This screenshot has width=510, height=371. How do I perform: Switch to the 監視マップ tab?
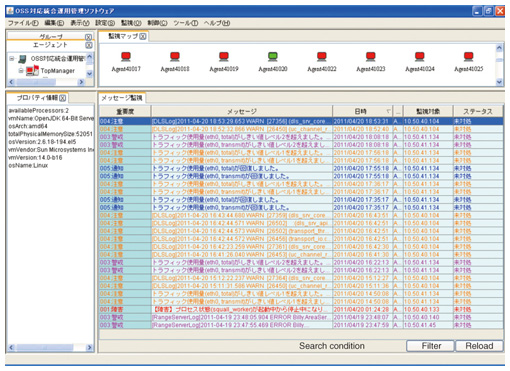coord(123,36)
